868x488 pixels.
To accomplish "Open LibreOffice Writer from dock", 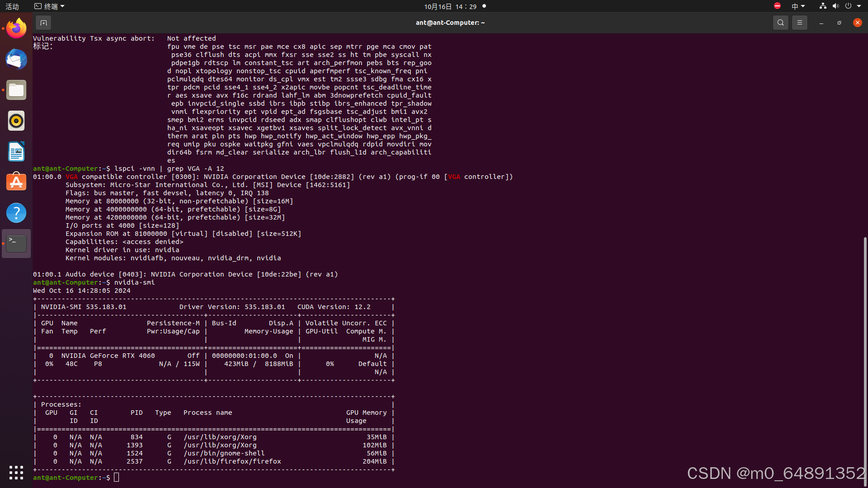I will click(16, 152).
